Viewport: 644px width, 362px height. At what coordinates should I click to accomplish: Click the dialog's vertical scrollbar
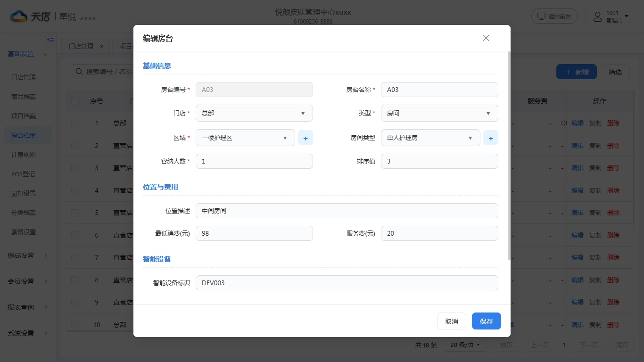509,156
